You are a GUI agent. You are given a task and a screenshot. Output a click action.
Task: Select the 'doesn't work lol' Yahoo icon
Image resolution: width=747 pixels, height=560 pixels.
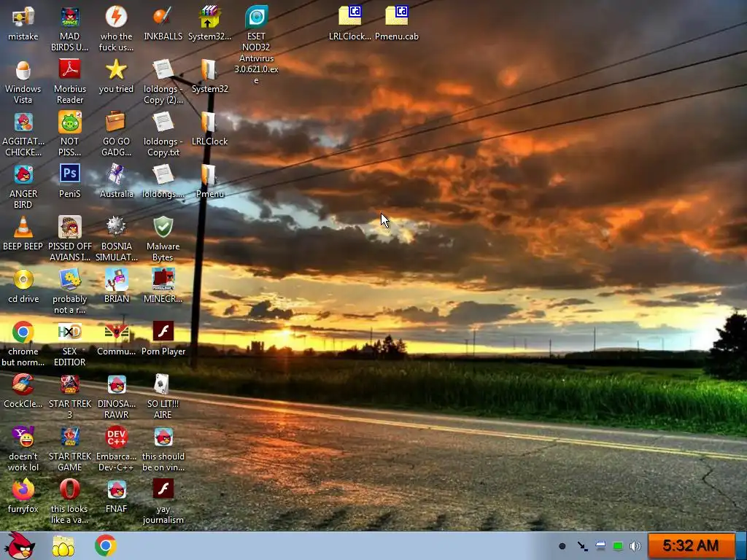click(23, 437)
